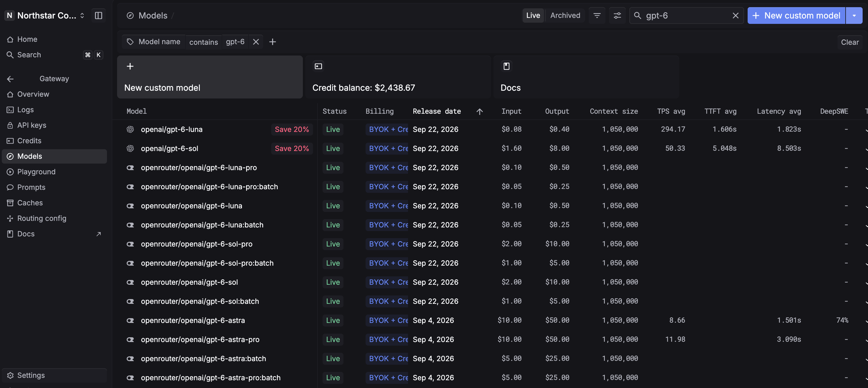Open the display settings sliders icon

617,16
